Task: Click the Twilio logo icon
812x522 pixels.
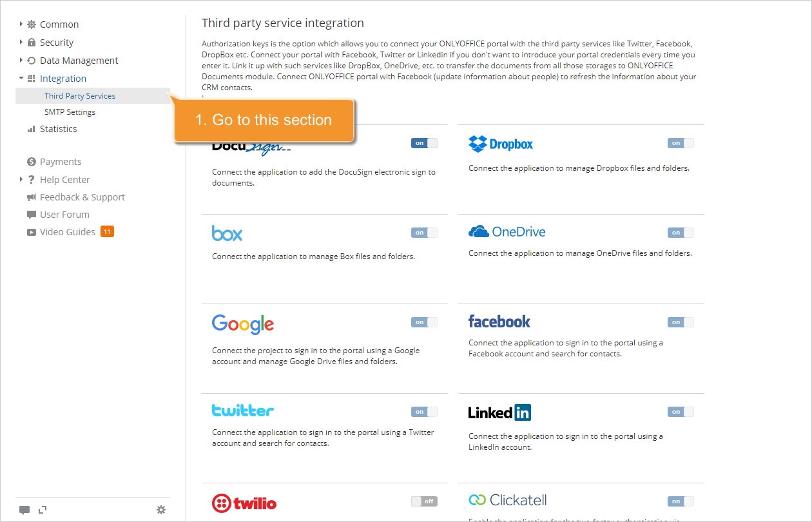Action: 222,503
